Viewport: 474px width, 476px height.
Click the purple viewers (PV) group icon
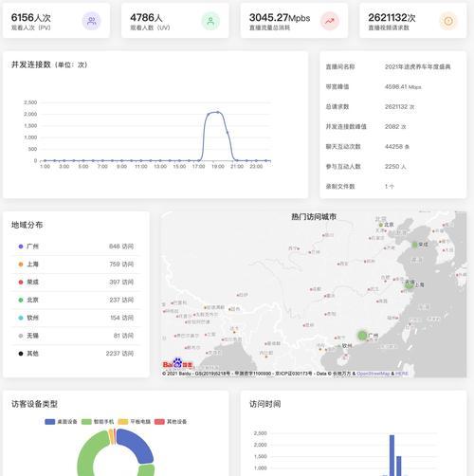pos(92,21)
